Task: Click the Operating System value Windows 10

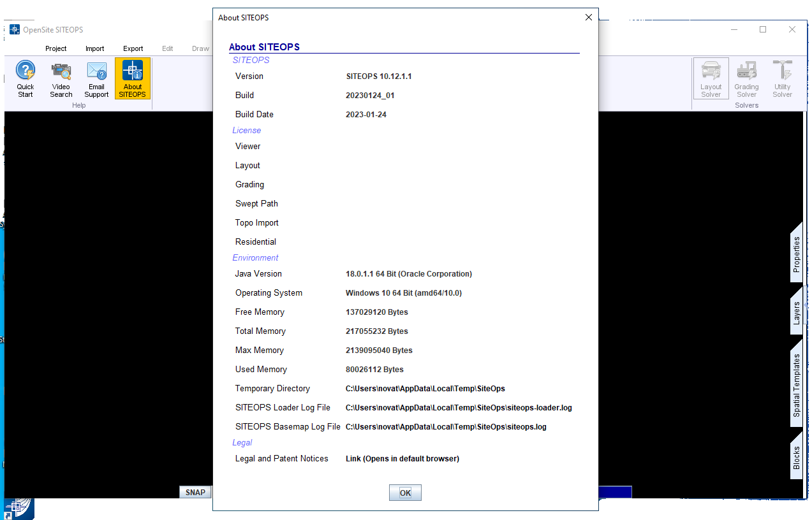Action: pyautogui.click(x=403, y=292)
